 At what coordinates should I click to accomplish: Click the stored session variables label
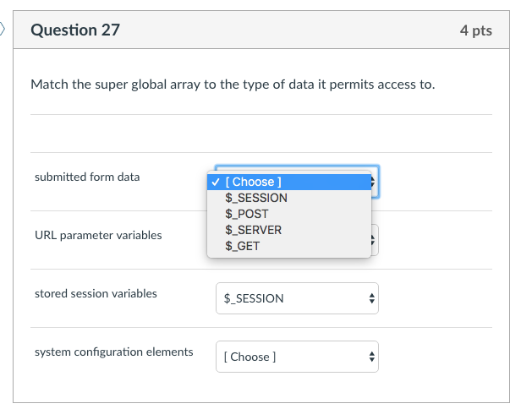96,293
